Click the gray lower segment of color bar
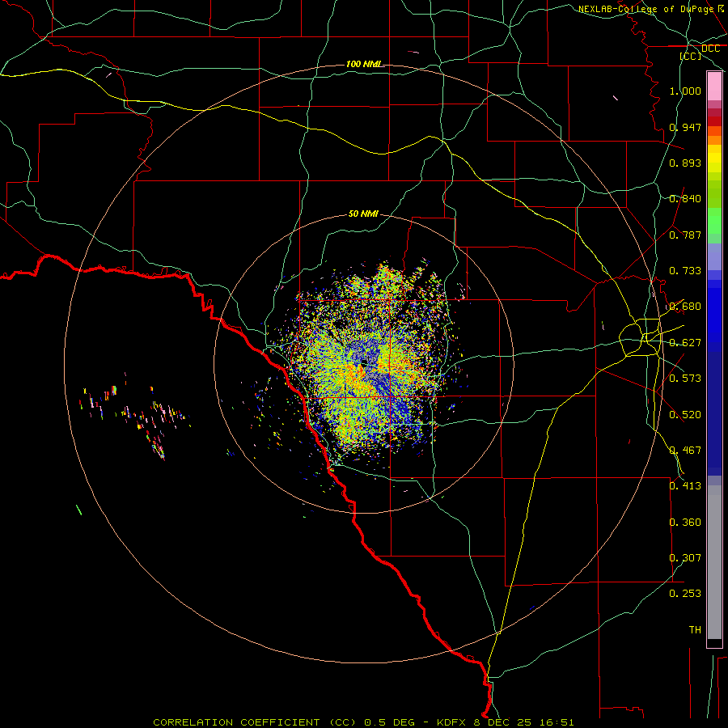Image resolution: width=728 pixels, height=728 pixels. (x=714, y=562)
